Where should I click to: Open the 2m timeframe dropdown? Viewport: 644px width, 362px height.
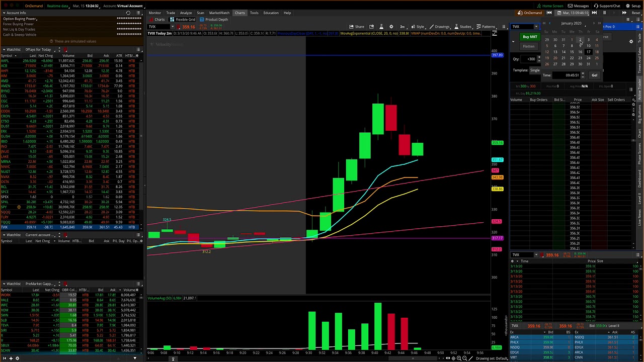pyautogui.click(x=403, y=27)
